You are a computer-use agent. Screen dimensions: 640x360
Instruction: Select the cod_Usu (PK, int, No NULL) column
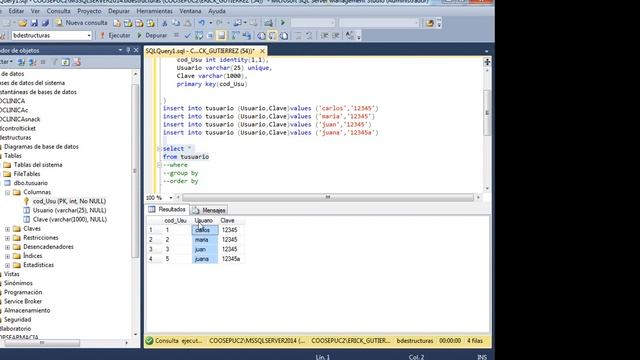click(69, 201)
